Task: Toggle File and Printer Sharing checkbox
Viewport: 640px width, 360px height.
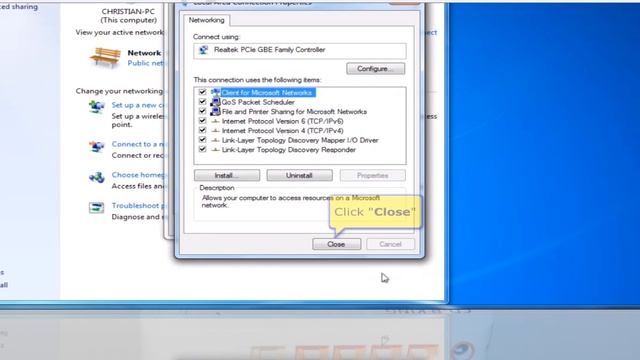Action: (202, 111)
